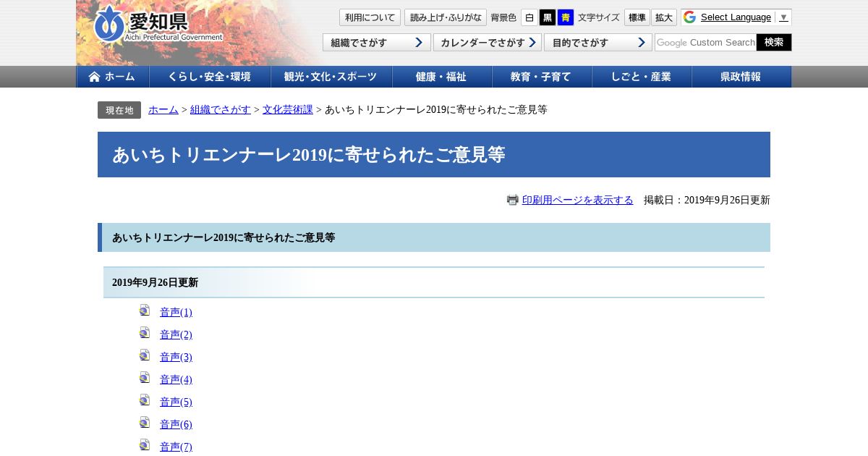This screenshot has width=868, height=456.
Task: Click the Aichi Prefecture logo
Action: (158, 25)
